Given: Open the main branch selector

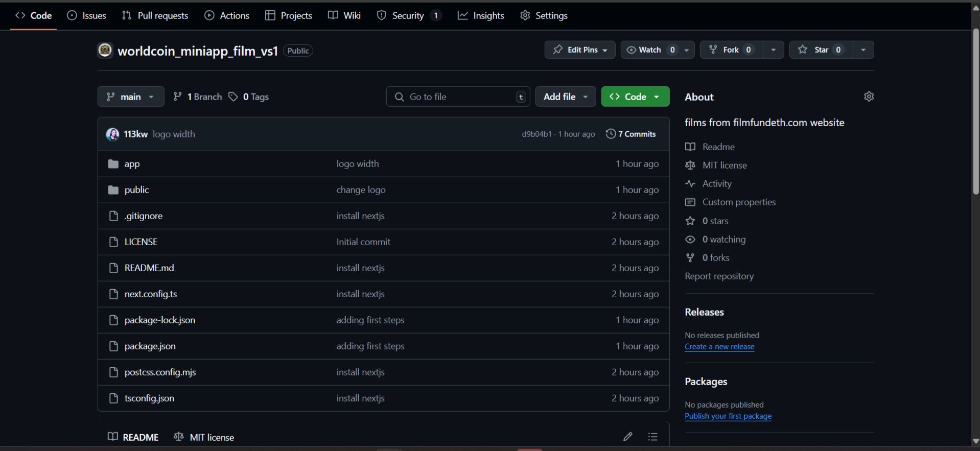Looking at the screenshot, I should pyautogui.click(x=131, y=97).
